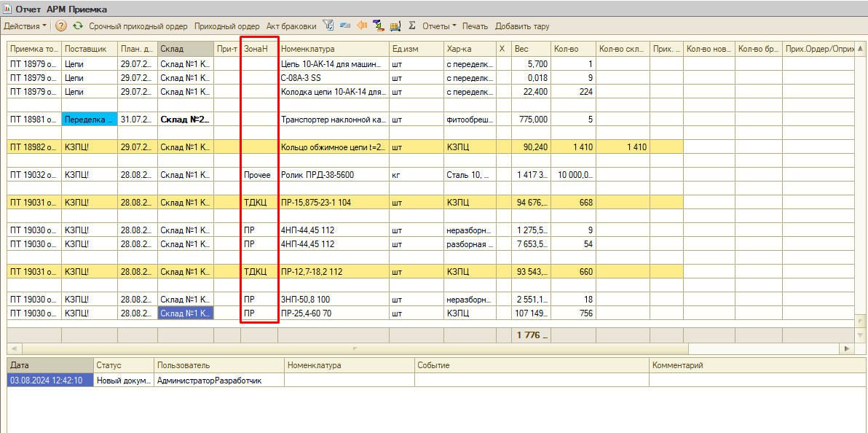Select the 1 776 total weight cell
Screen dimensions: 868x433
[531, 335]
